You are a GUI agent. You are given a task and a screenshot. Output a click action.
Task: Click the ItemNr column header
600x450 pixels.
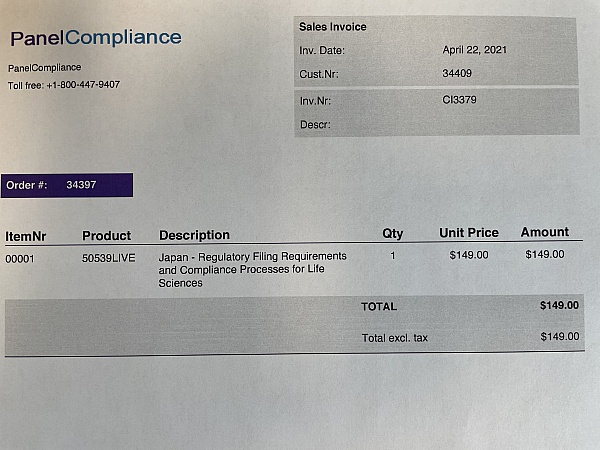(26, 236)
